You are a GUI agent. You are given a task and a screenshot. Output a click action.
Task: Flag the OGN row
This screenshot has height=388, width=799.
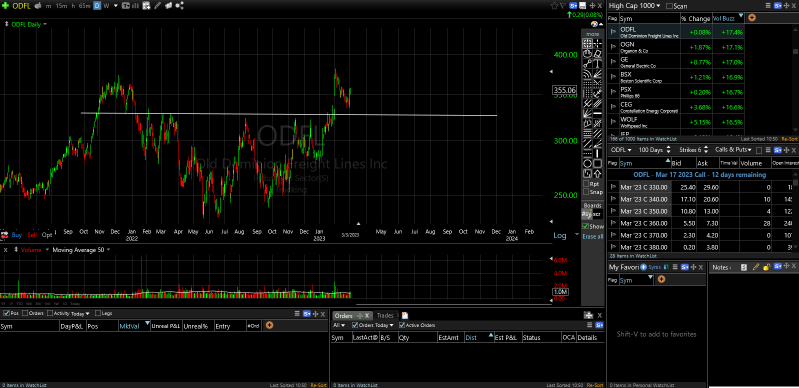(x=613, y=47)
